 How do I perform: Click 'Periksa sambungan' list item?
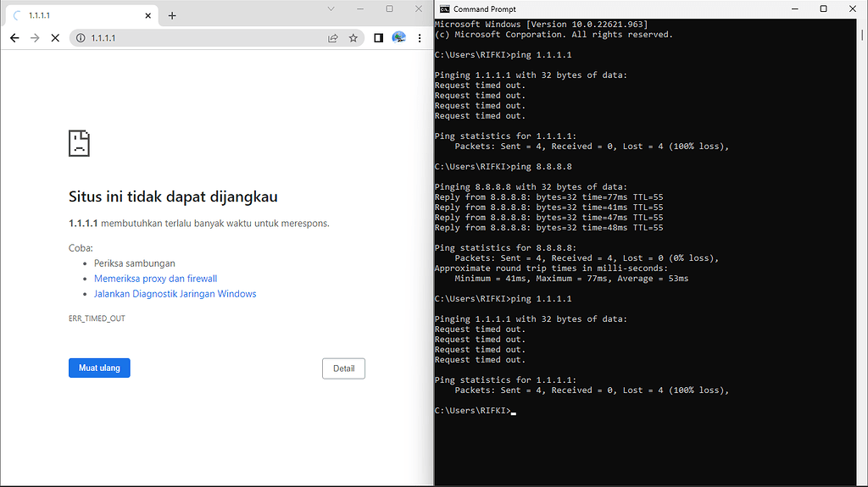[x=135, y=263]
